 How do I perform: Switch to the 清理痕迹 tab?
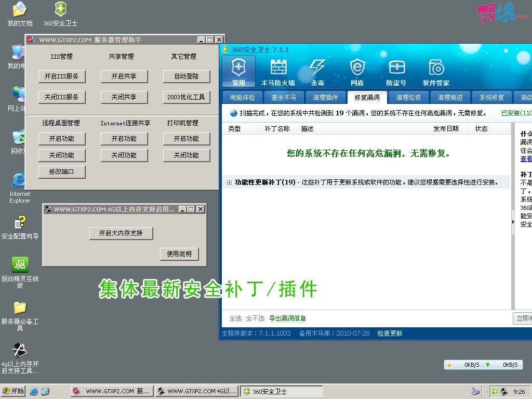click(450, 98)
